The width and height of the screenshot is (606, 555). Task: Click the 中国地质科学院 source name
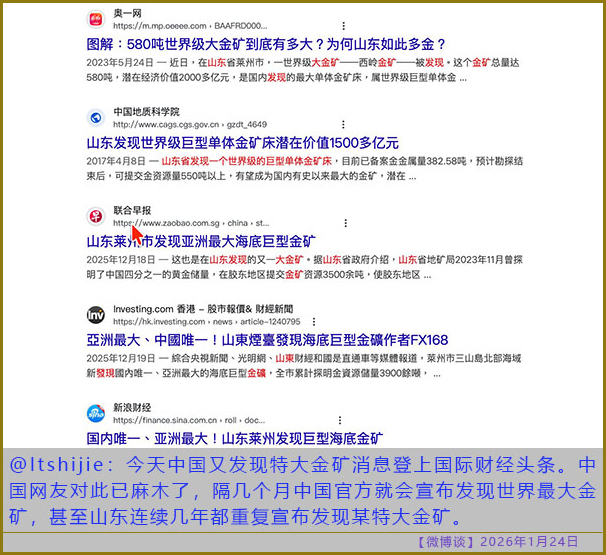pos(146,112)
